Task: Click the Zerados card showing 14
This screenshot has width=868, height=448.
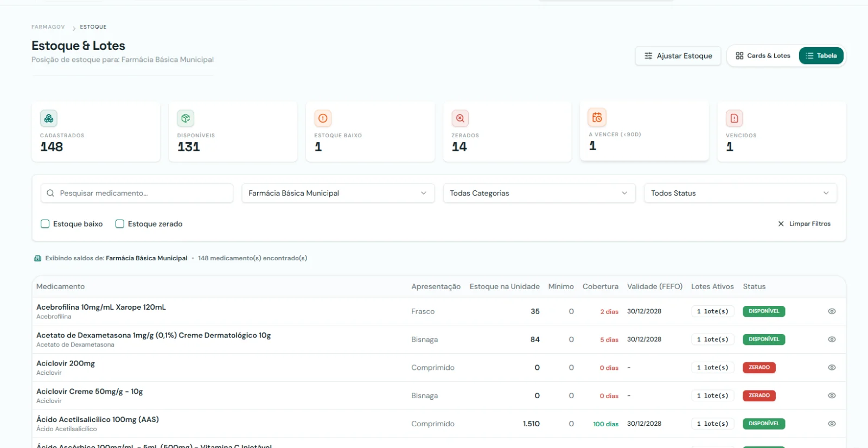Action: click(507, 132)
